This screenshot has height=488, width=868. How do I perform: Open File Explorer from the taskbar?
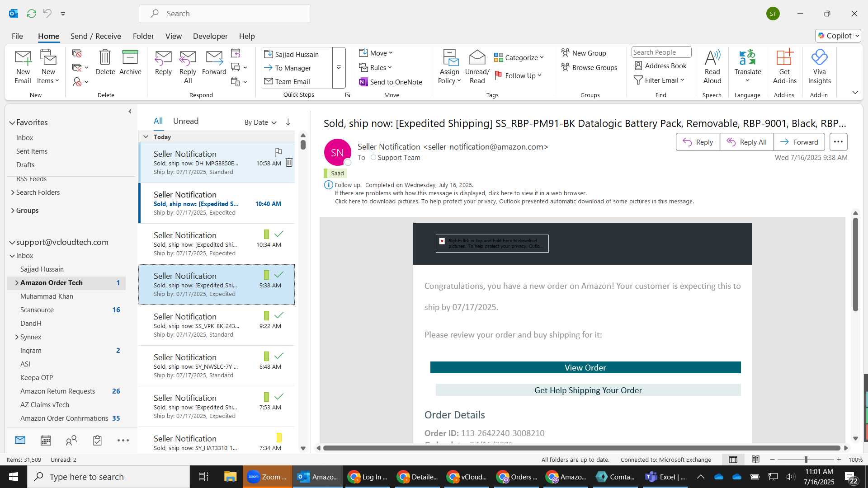[230, 477]
